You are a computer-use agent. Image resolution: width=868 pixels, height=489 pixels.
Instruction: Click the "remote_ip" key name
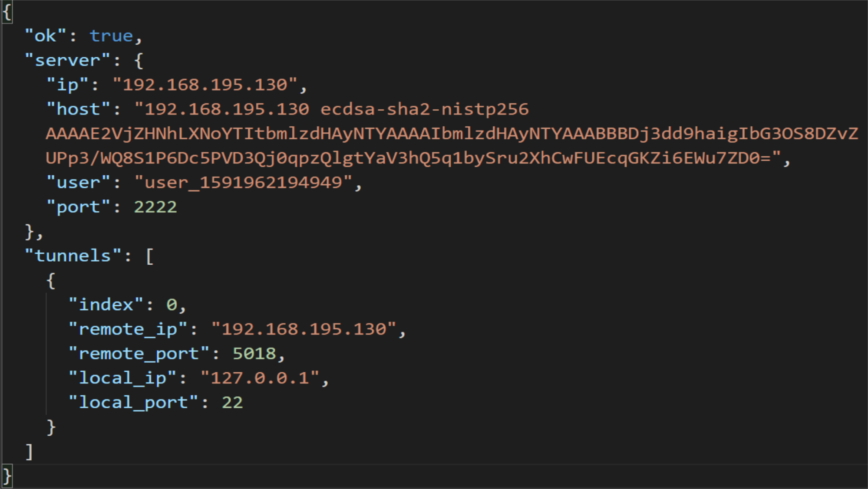pyautogui.click(x=128, y=329)
